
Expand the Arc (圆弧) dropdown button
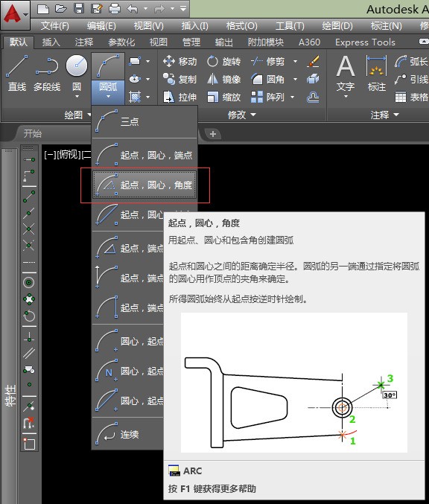(108, 92)
